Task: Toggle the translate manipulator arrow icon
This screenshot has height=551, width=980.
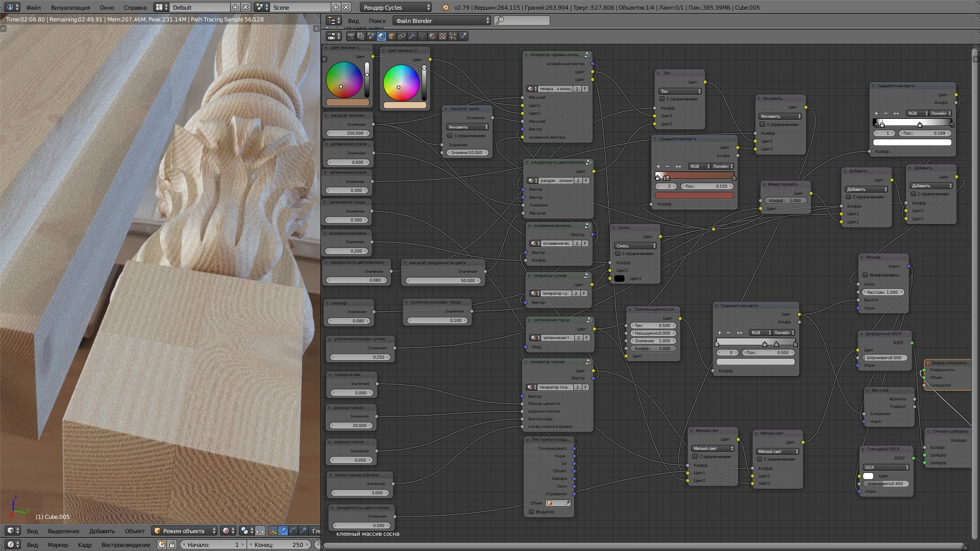Action: click(283, 531)
